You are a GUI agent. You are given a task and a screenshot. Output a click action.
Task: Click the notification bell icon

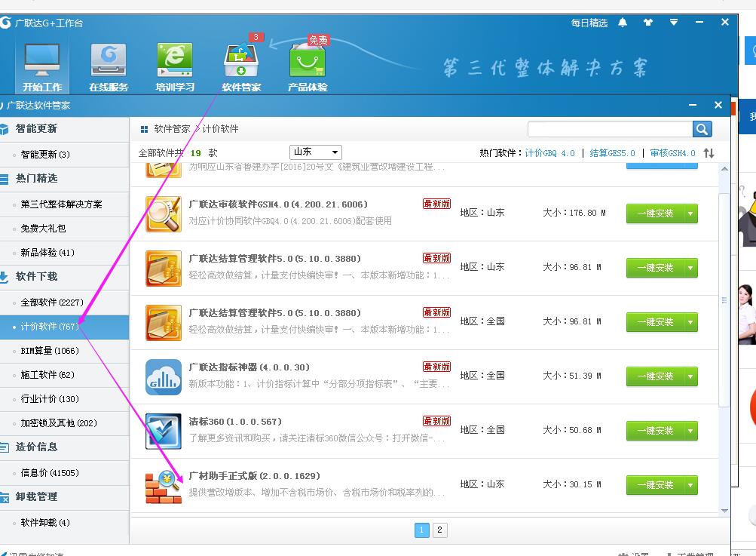pyautogui.click(x=623, y=23)
